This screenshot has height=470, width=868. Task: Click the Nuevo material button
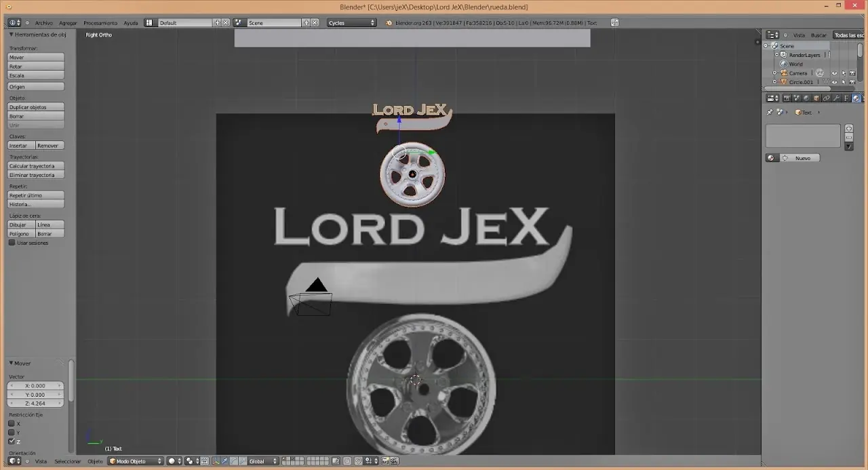coord(800,158)
